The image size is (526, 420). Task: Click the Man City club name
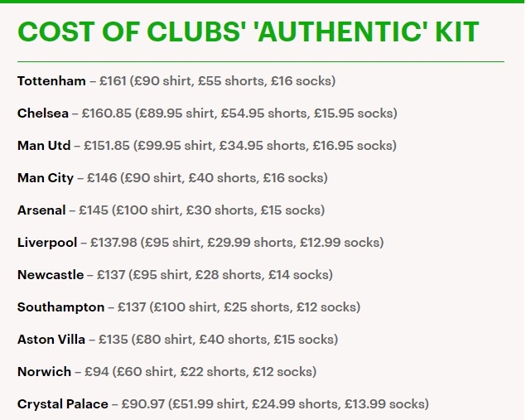46,178
